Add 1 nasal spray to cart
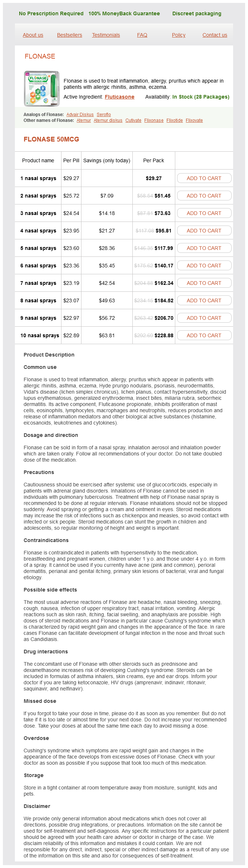This screenshot has width=248, height=868. coord(204,178)
